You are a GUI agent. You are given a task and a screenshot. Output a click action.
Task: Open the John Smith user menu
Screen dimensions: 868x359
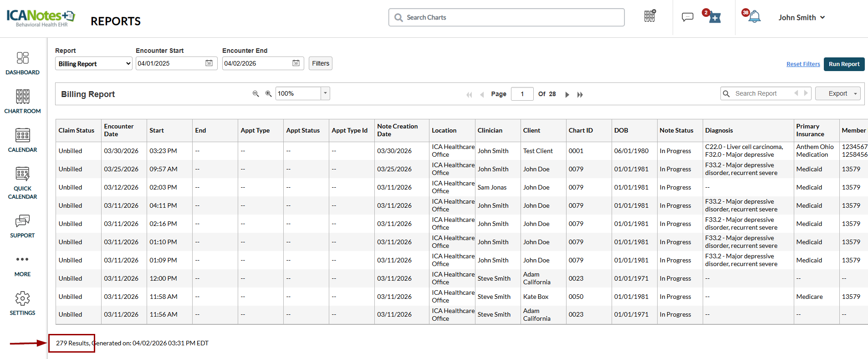[802, 17]
